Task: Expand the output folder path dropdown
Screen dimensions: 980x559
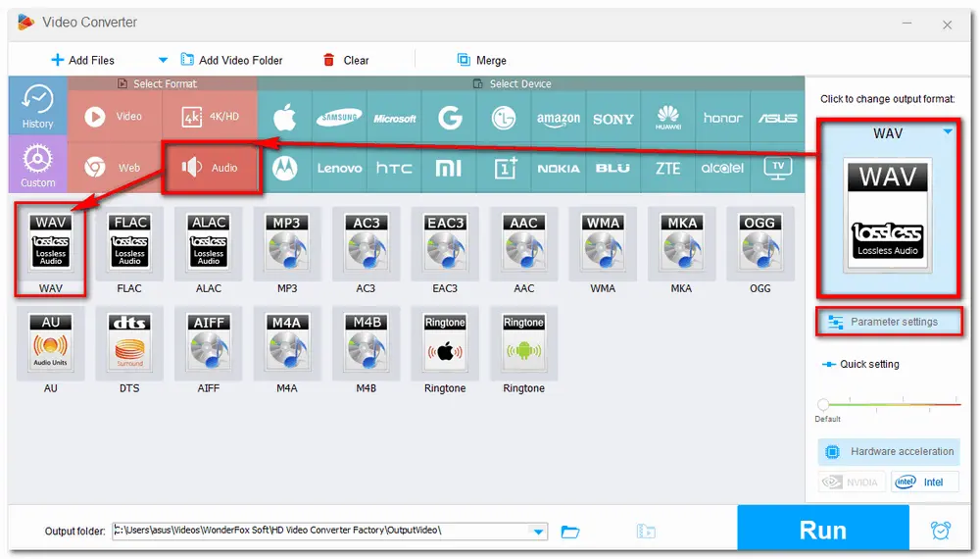Action: click(x=538, y=532)
